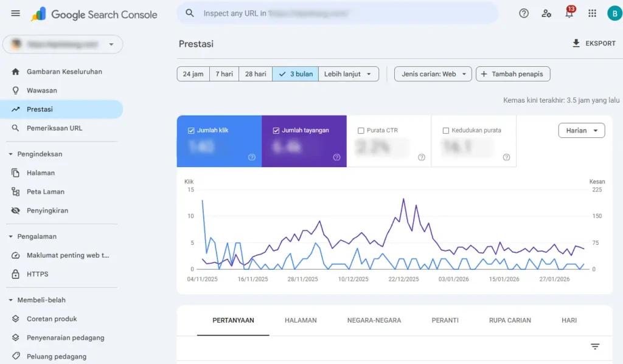Open the notifications bell

pos(569,13)
